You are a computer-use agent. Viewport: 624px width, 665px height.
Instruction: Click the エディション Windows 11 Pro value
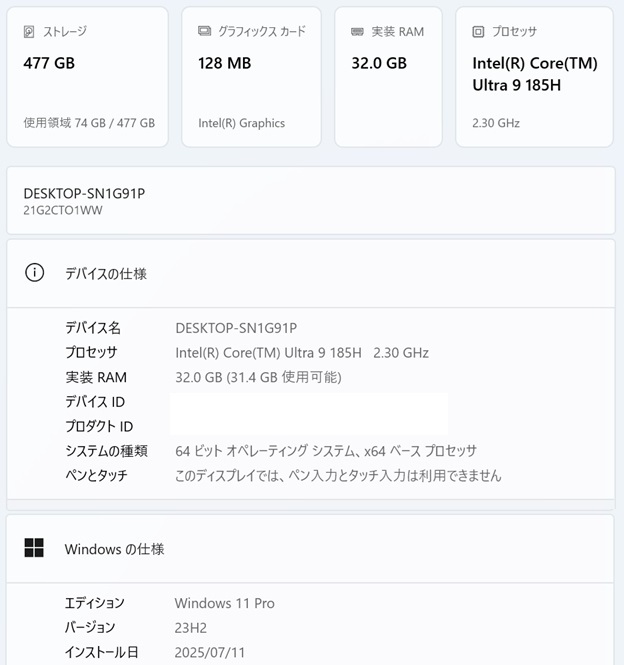click(224, 603)
